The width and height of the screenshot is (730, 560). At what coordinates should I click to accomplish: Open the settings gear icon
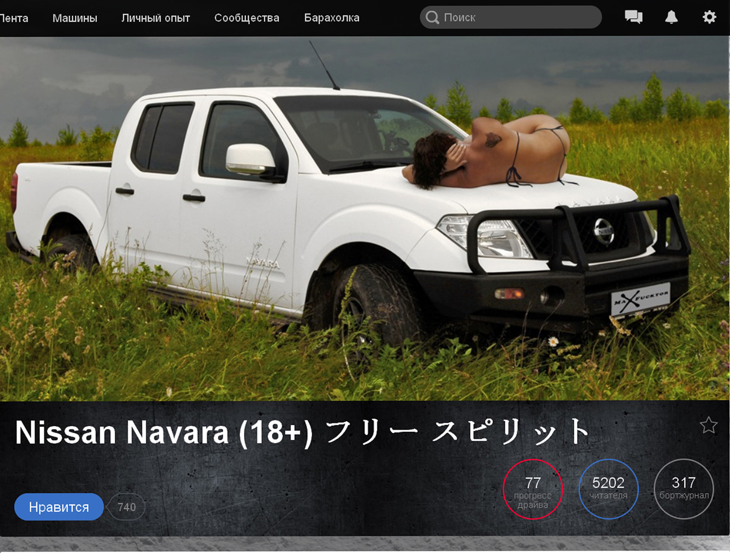coord(709,17)
